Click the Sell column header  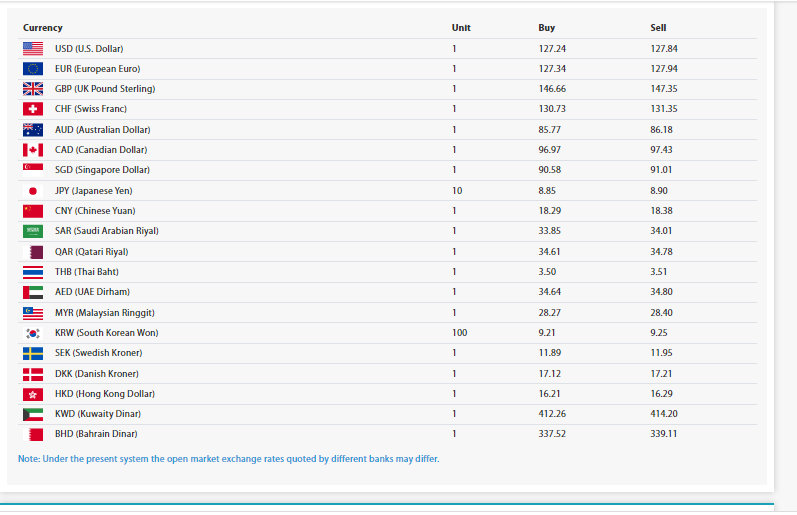tap(658, 28)
